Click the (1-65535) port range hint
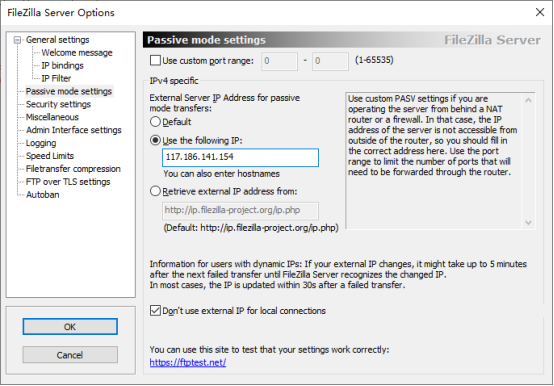Screen dimensions: 554x386 coord(374,60)
